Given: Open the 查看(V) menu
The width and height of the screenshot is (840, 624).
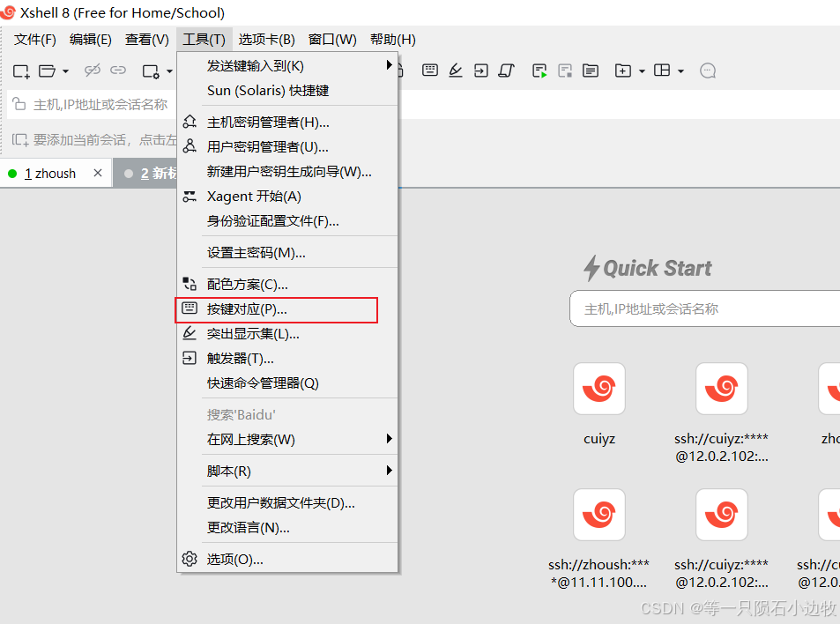Looking at the screenshot, I should tap(147, 40).
